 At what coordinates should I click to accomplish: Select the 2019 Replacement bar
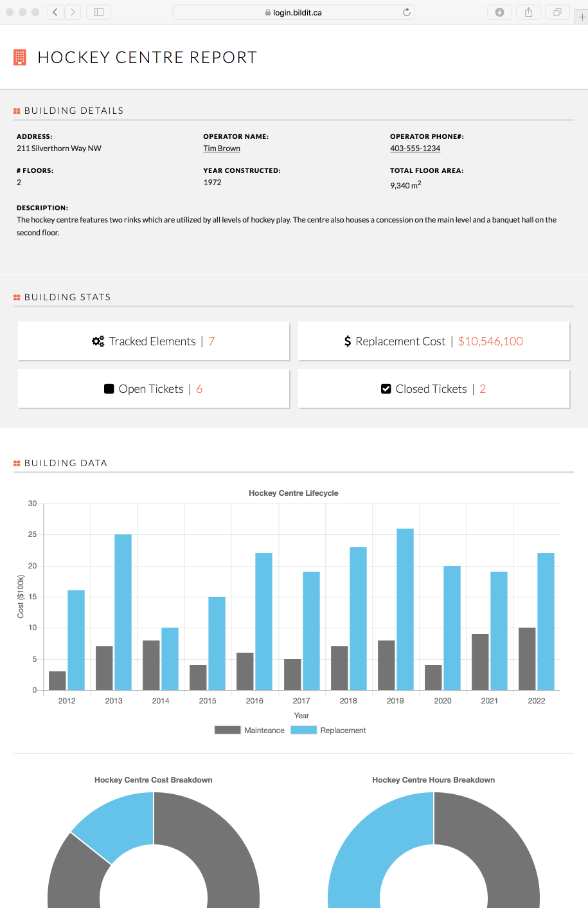[405, 610]
